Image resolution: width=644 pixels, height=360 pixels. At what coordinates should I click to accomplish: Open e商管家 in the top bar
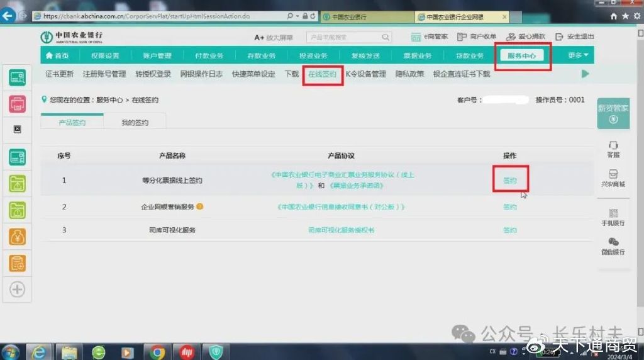(429, 37)
